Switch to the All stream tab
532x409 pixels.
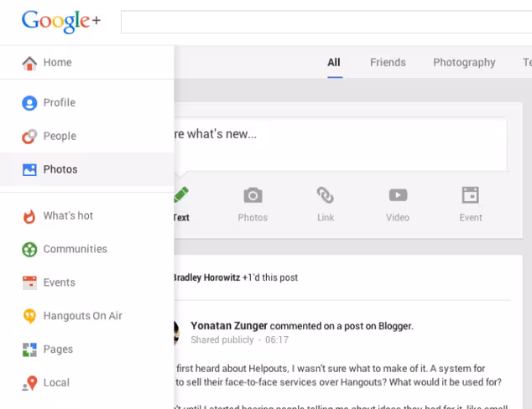tap(334, 63)
